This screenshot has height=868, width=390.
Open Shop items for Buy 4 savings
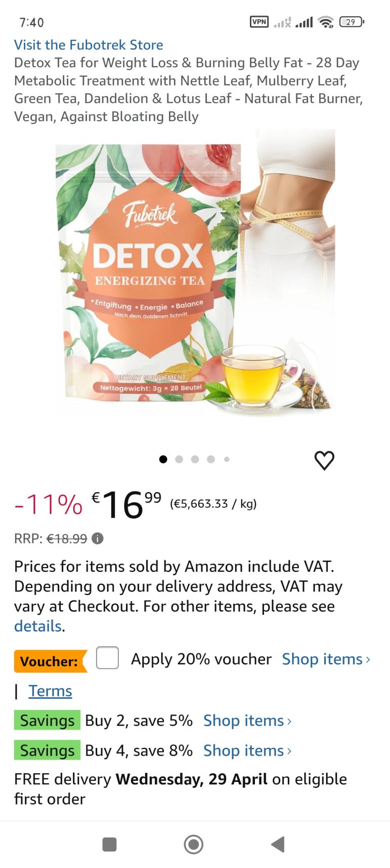coord(247,750)
